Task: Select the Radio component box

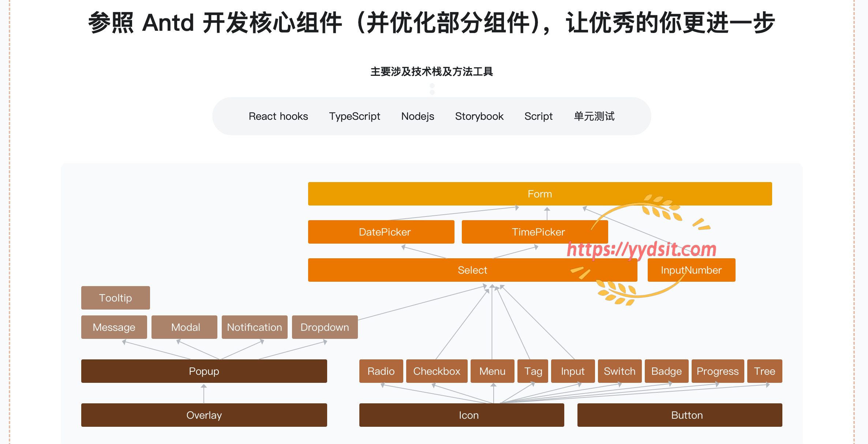Action: coord(381,371)
